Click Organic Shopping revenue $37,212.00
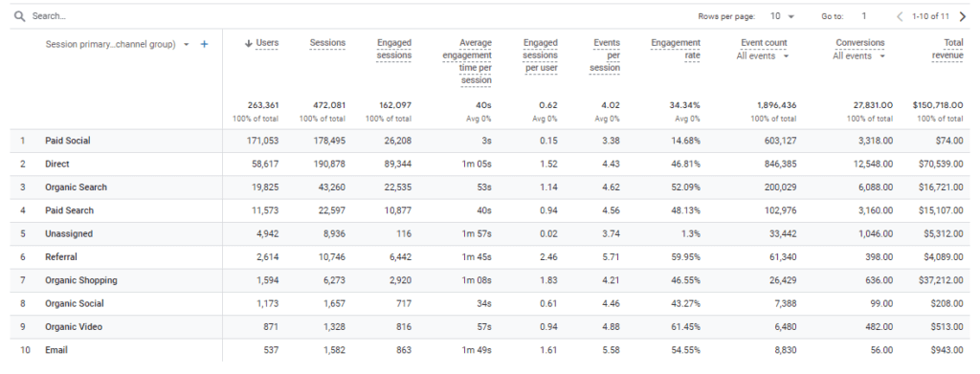 (941, 280)
